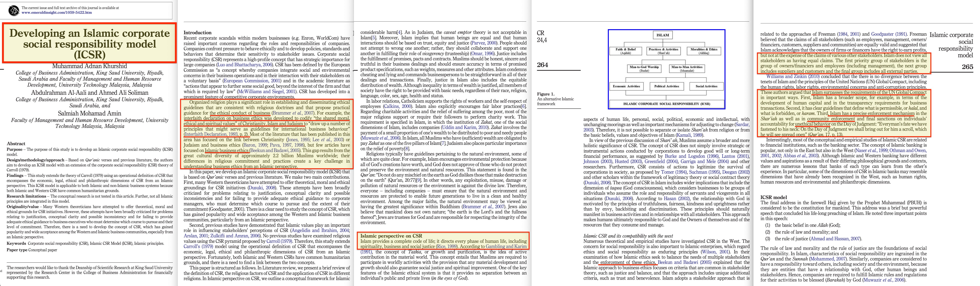Click the 'Introduction' section heading

197,33
